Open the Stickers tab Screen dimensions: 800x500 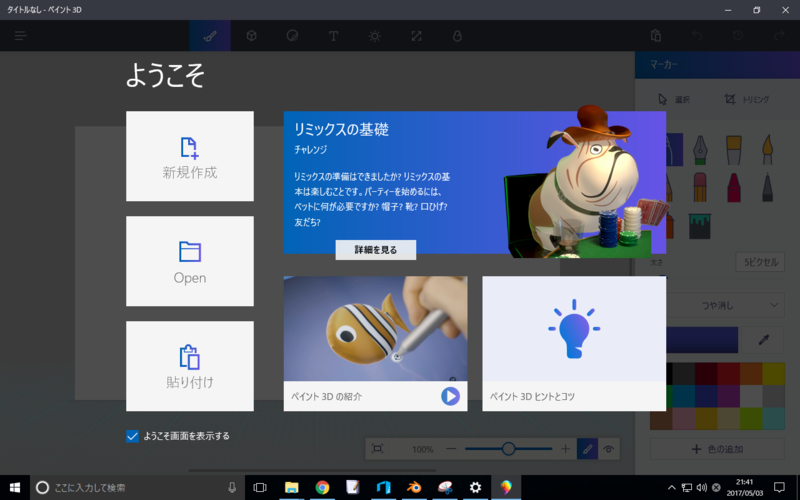click(x=292, y=36)
